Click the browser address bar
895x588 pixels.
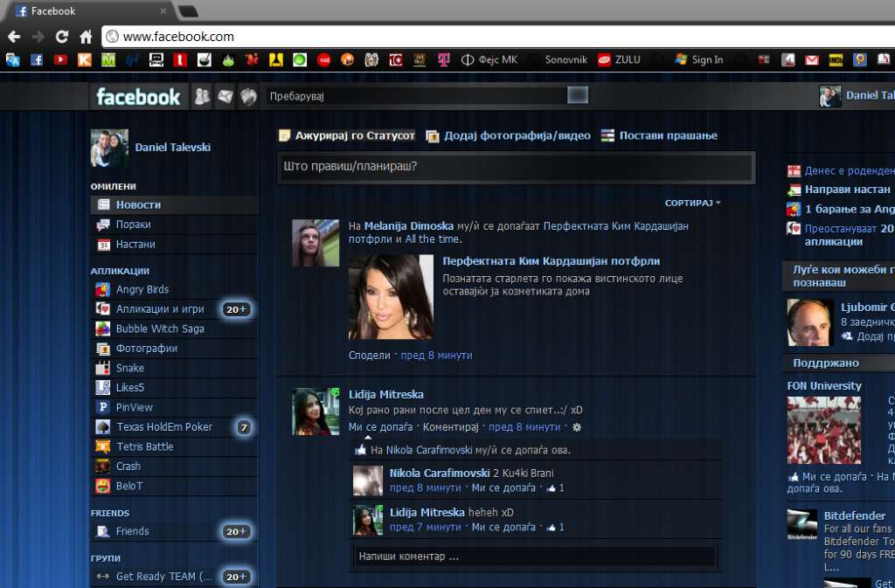[496, 37]
